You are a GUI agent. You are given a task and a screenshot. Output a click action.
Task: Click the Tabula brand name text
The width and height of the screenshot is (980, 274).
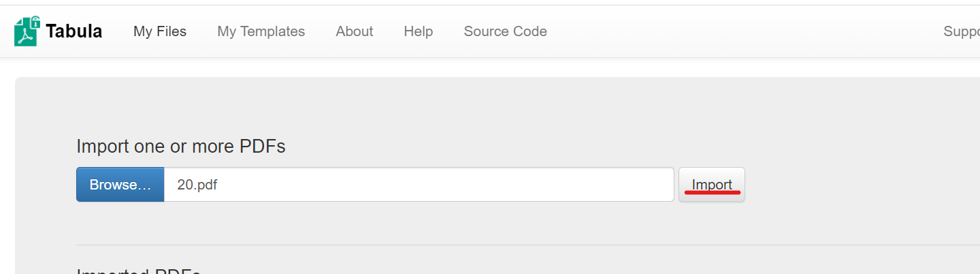click(74, 31)
